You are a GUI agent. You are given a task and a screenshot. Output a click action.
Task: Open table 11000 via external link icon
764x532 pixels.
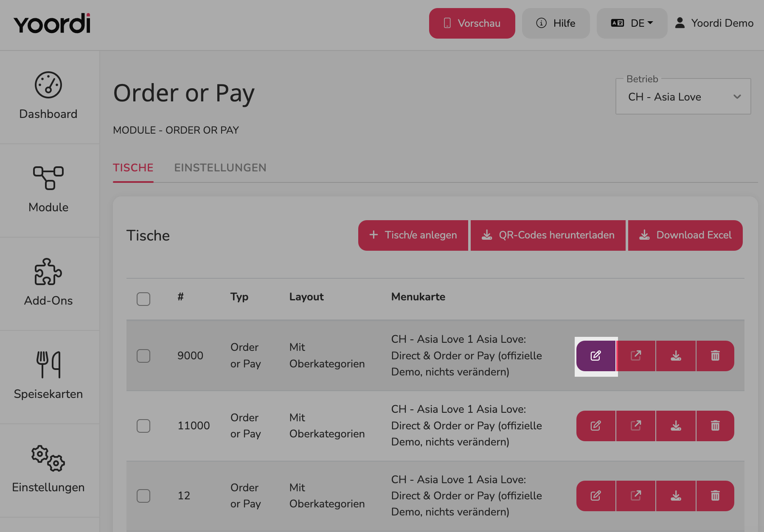click(636, 426)
